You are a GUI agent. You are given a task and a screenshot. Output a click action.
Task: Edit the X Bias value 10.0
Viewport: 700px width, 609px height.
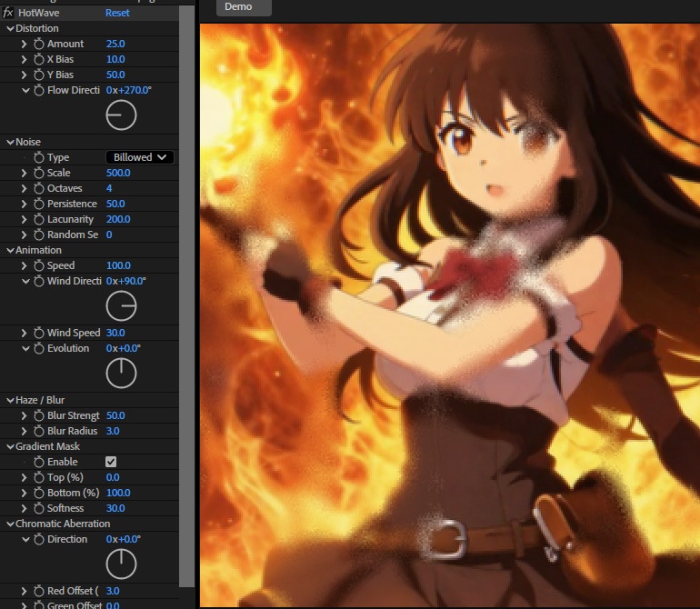tap(115, 59)
